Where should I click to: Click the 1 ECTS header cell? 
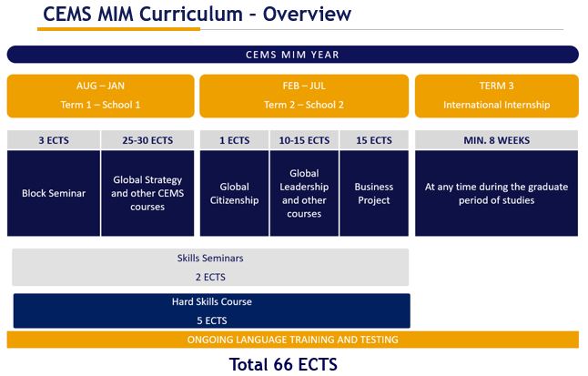[x=234, y=140]
